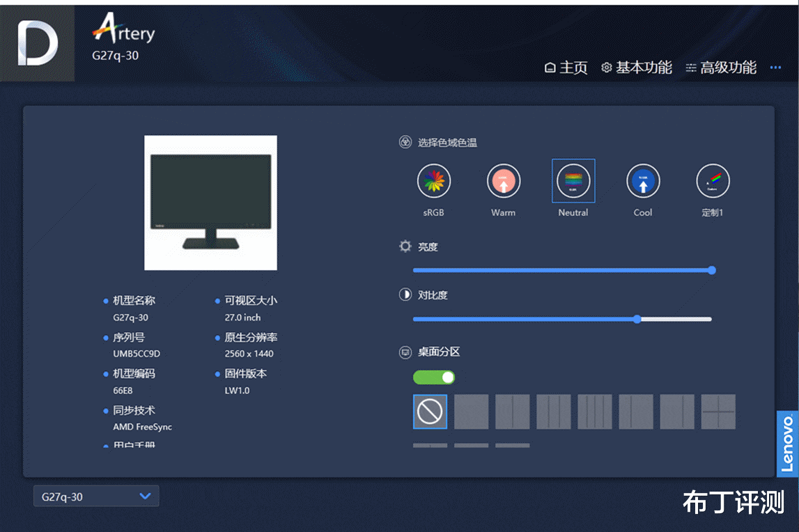Select the sRGB color mode icon
The height and width of the screenshot is (532, 799).
click(x=434, y=181)
